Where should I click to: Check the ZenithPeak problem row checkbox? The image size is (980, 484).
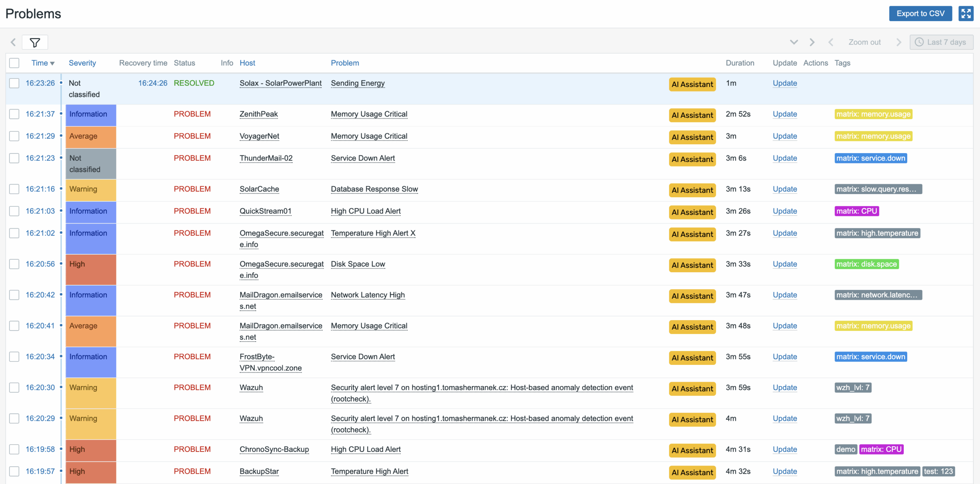(x=15, y=114)
